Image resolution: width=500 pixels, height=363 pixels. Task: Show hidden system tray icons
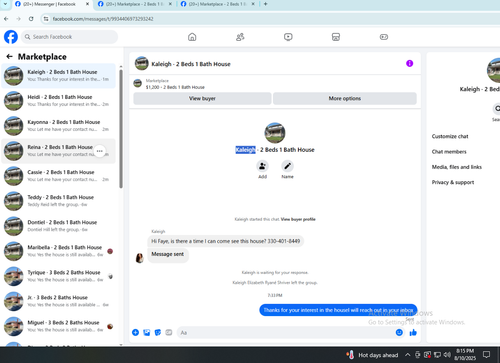[407, 355]
